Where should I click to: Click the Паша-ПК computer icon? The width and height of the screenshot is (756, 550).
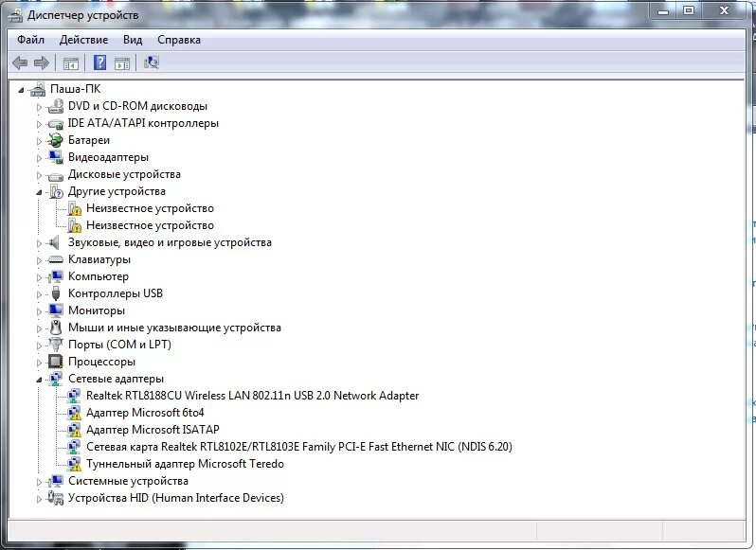tap(38, 89)
